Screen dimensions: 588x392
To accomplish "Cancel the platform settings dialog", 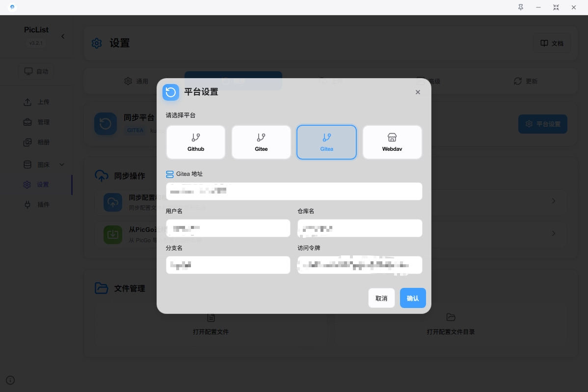I will pos(381,298).
